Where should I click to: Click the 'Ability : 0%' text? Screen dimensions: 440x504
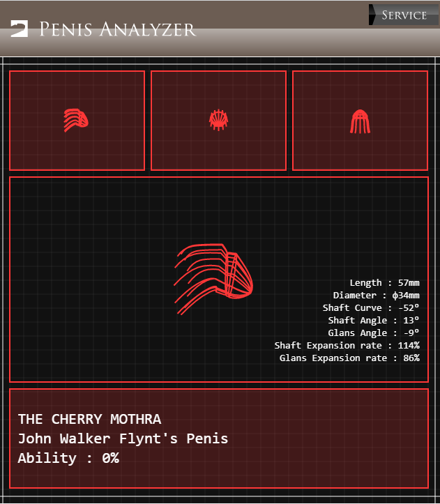click(68, 458)
